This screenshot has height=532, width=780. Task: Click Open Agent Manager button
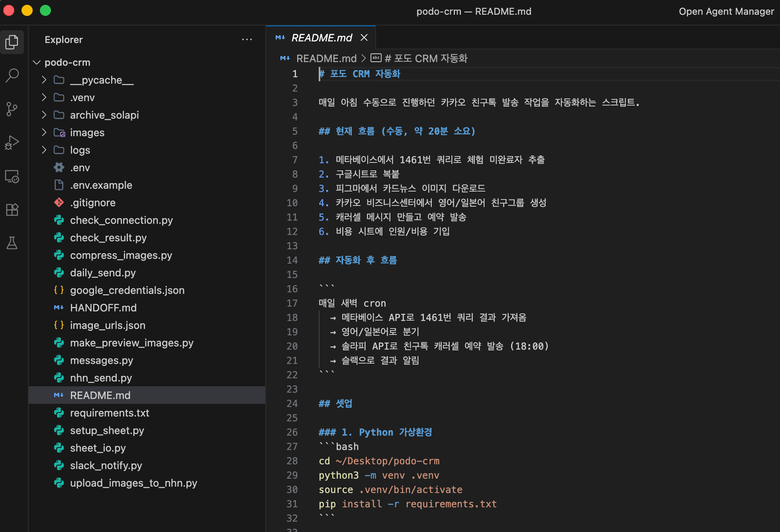pyautogui.click(x=726, y=12)
